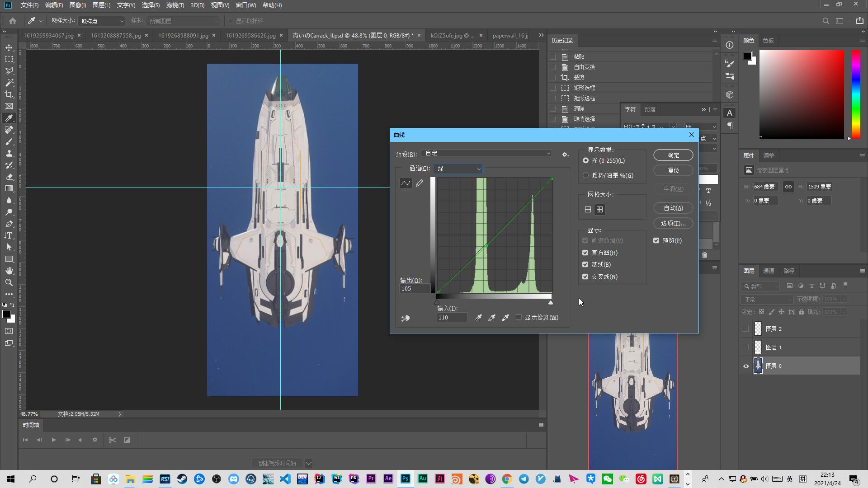Show layer 图层 2 visibility box

[x=746, y=329]
